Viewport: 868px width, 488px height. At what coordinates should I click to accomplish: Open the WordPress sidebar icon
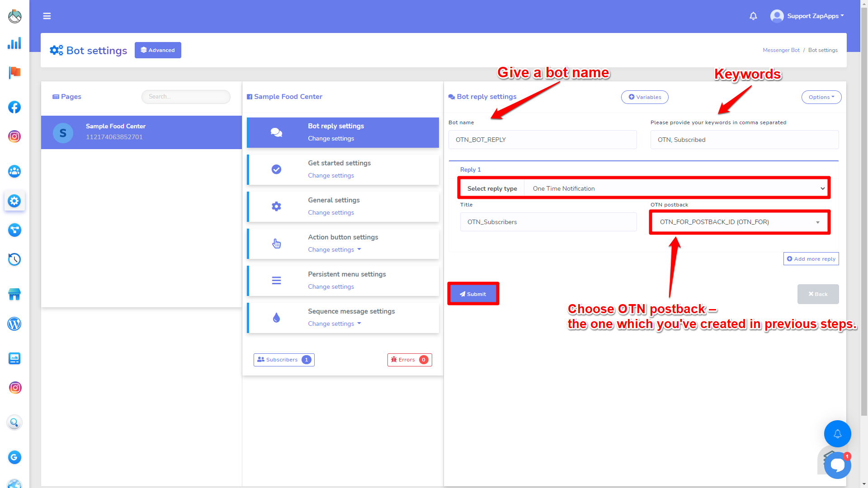tap(14, 324)
